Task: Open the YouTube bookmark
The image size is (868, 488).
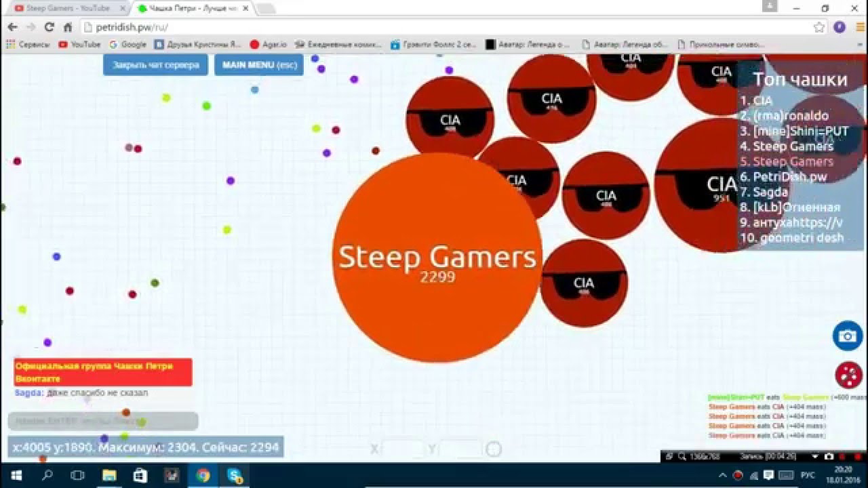Action: tap(79, 44)
